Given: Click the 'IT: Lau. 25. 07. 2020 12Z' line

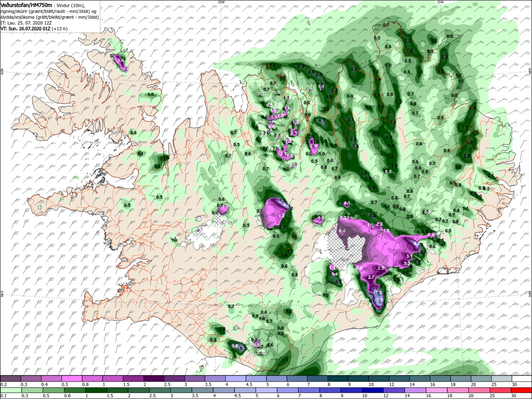Looking at the screenshot, I should pyautogui.click(x=26, y=23).
